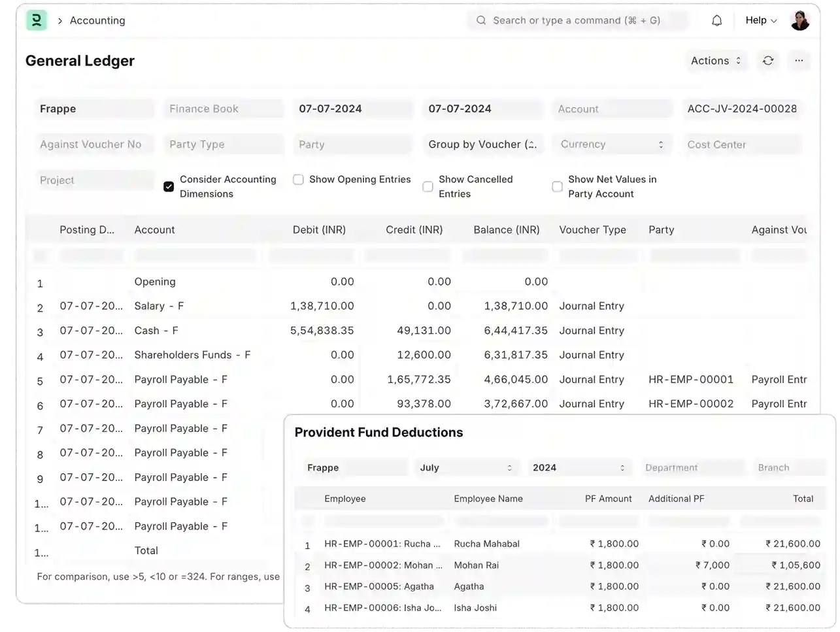840x632 pixels.
Task: Open the Group by Voucher dropdown
Action: [x=482, y=144]
